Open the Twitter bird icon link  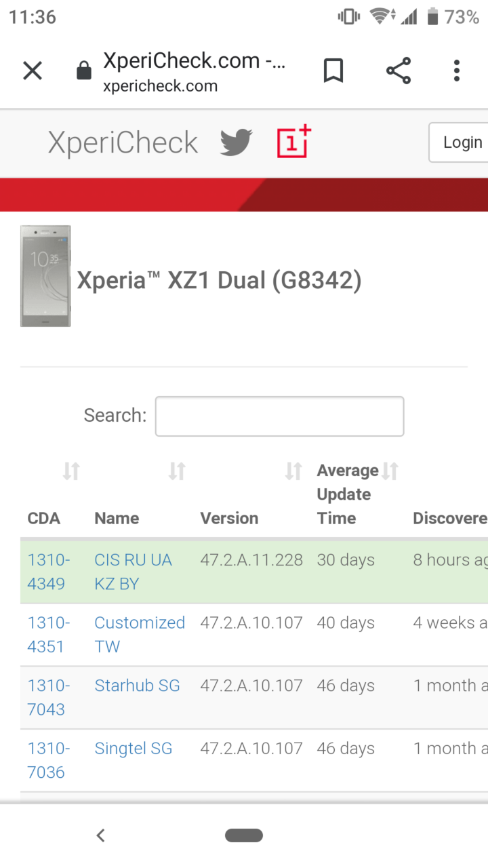point(236,142)
